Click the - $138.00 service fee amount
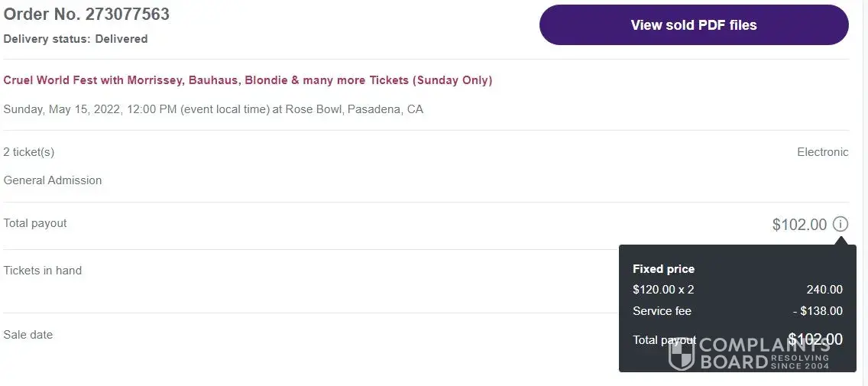868x386 pixels. point(817,311)
